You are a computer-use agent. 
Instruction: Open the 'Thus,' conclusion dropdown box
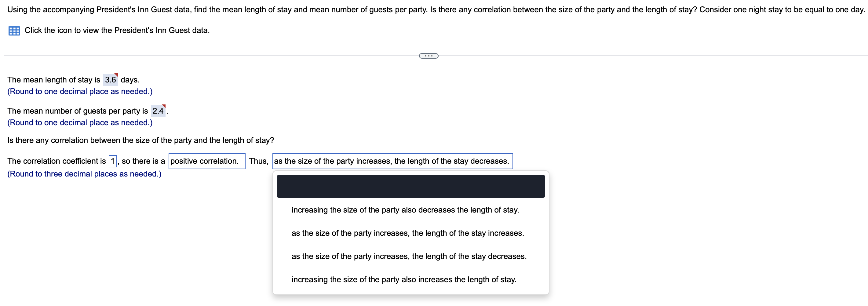tap(392, 161)
